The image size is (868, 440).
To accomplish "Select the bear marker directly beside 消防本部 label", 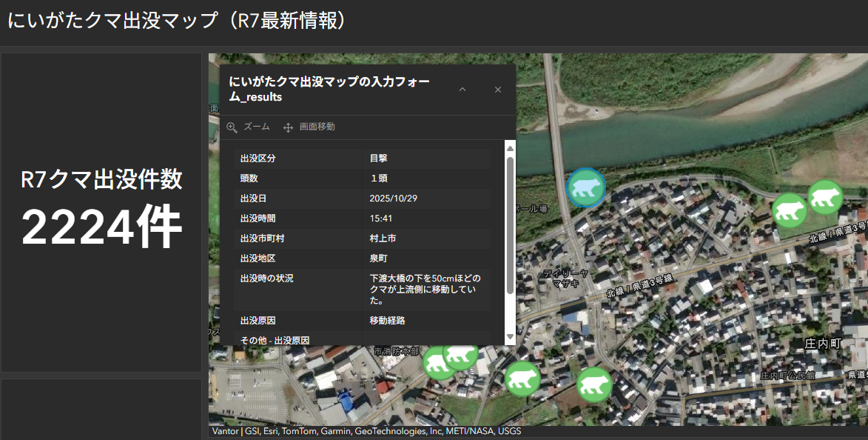I will [437, 362].
